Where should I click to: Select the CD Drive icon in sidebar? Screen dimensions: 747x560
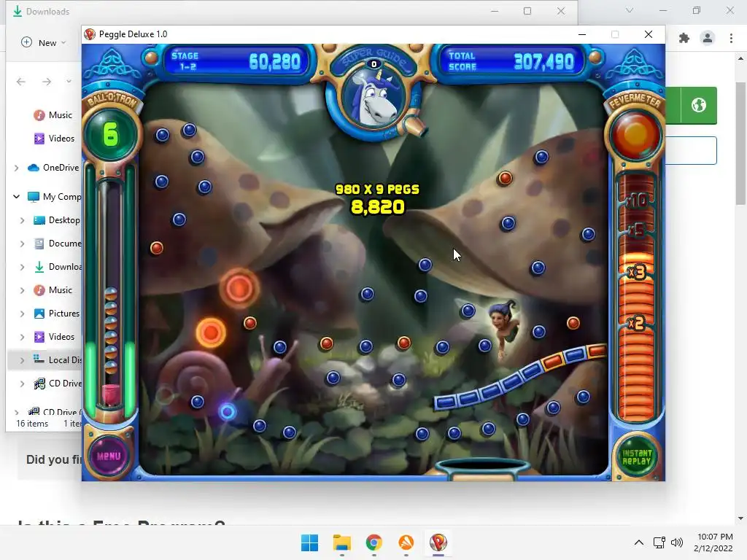coord(39,384)
